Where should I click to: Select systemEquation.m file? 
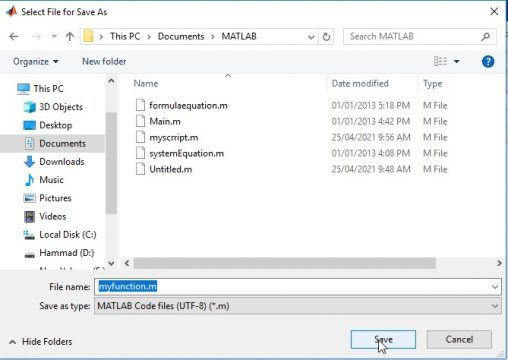point(186,153)
